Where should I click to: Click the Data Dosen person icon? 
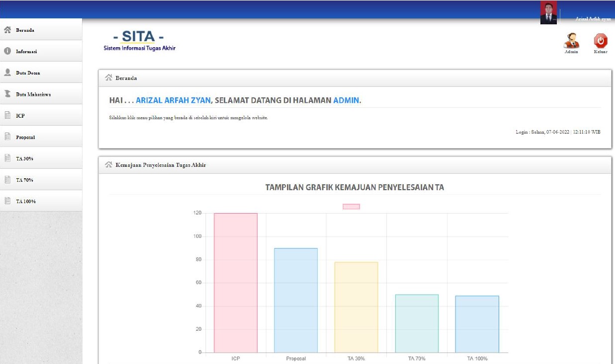[7, 73]
